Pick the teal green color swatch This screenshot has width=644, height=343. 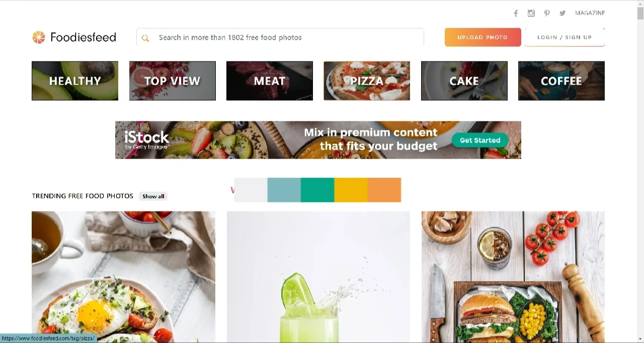(317, 190)
